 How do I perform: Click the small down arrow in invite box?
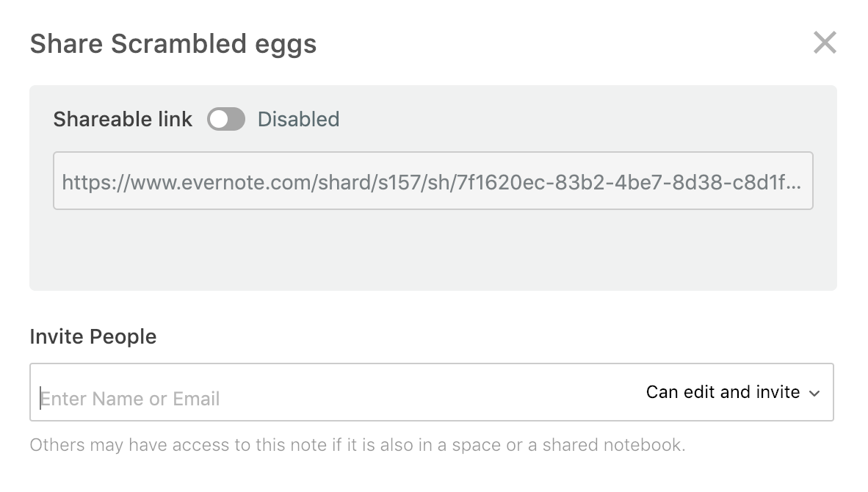814,394
